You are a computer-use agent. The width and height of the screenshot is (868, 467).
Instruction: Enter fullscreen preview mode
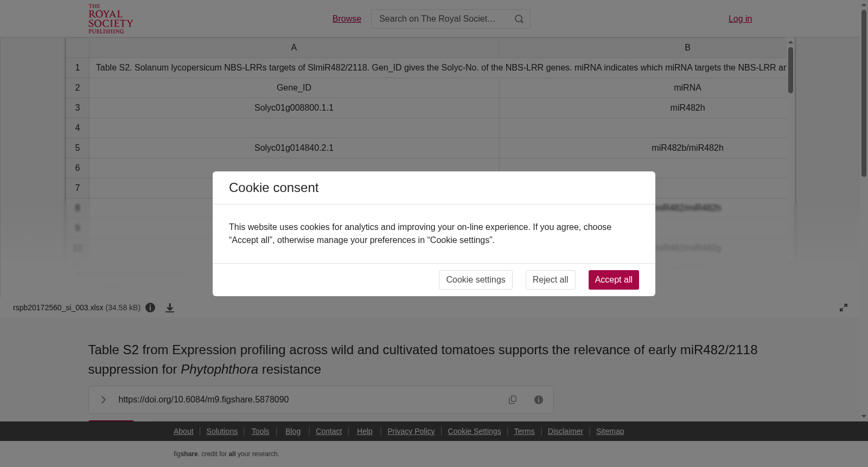844,308
